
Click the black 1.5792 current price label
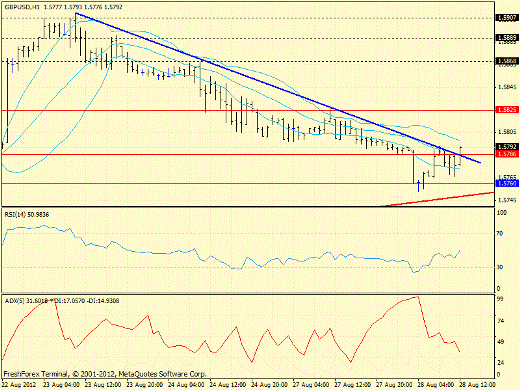coord(507,147)
